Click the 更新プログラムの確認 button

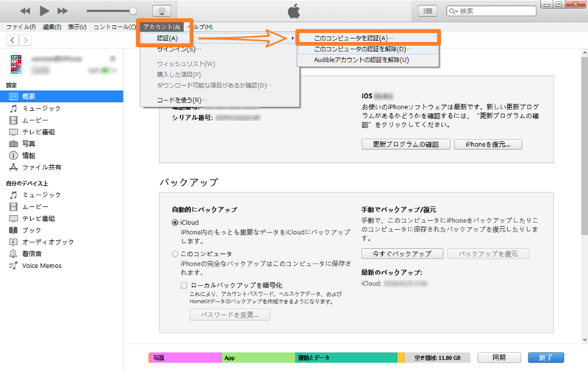(x=406, y=144)
